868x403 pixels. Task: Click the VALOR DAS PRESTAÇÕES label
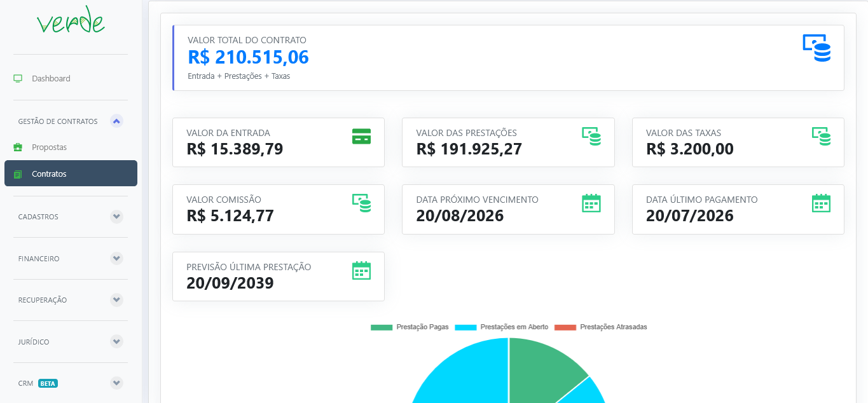pyautogui.click(x=467, y=133)
